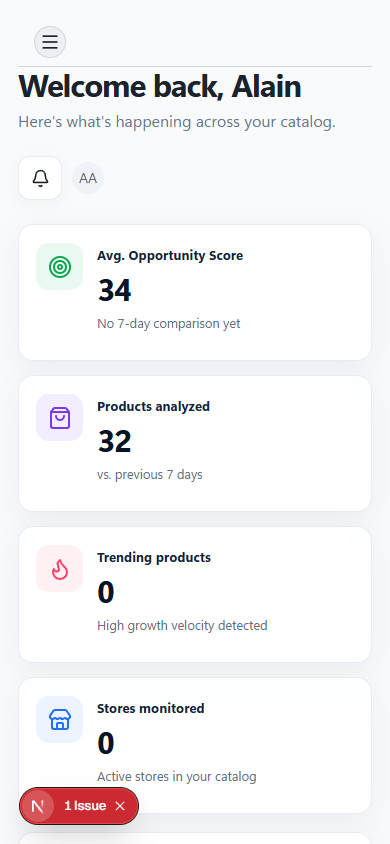
Task: Click the 'No 7-day comparison yet' text
Action: coord(169,324)
